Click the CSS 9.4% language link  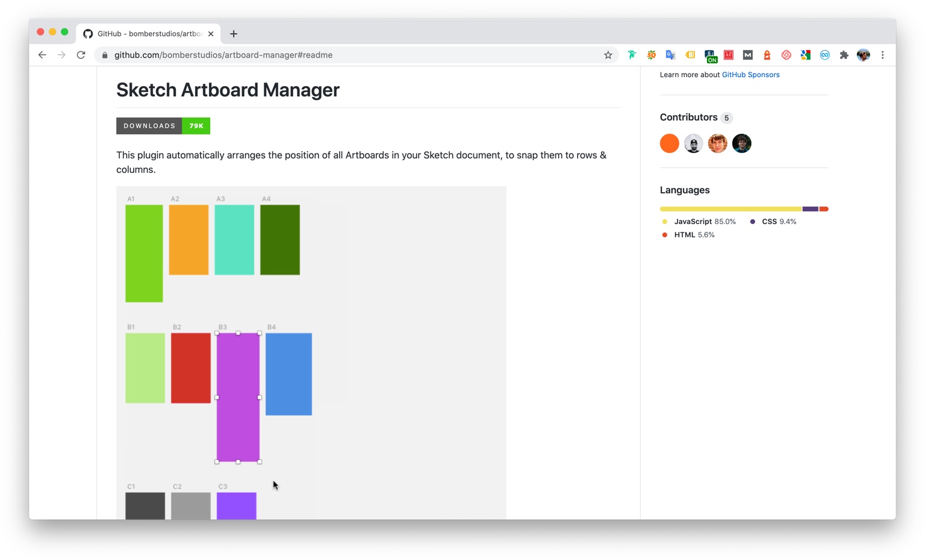click(x=778, y=222)
